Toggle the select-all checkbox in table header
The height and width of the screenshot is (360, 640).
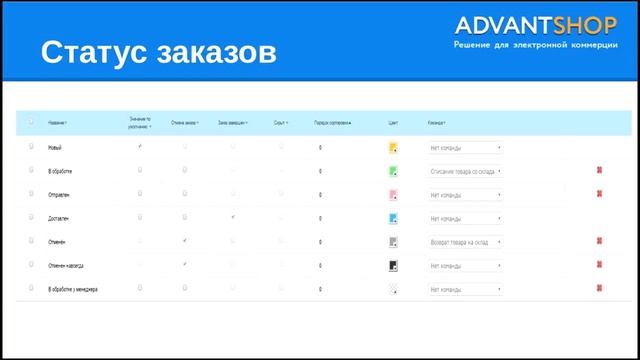pos(31,122)
